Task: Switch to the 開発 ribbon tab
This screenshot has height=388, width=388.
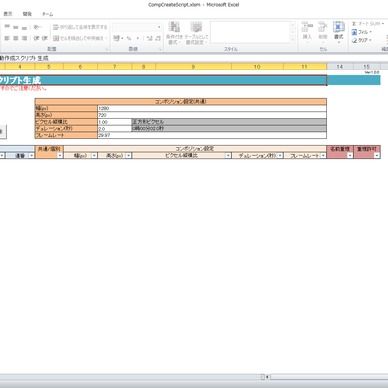Action: point(27,14)
